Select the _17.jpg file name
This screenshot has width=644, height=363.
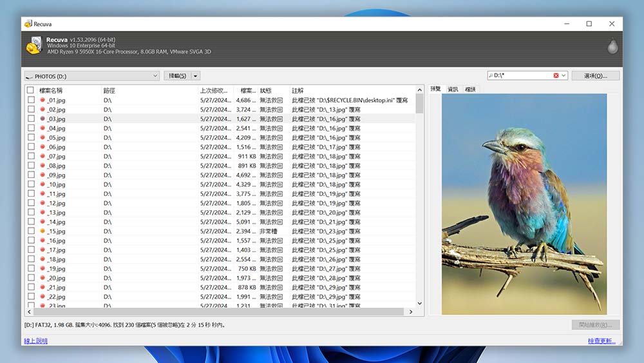56,250
